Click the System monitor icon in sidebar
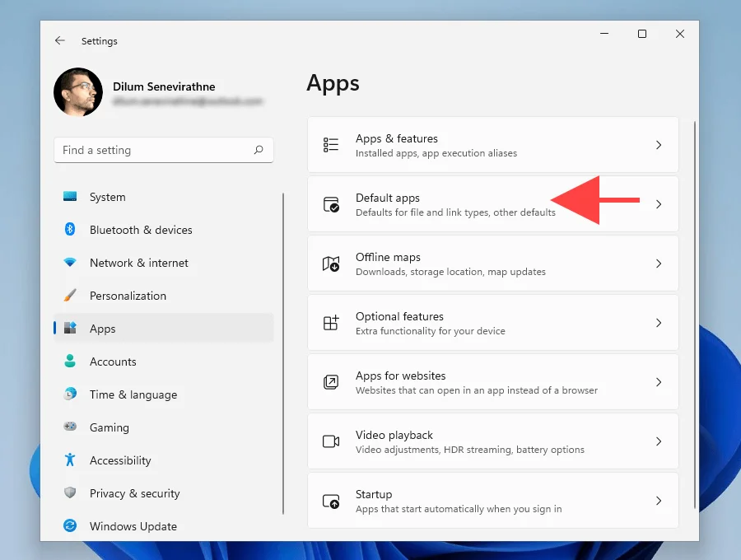The width and height of the screenshot is (741, 560). coord(71,197)
